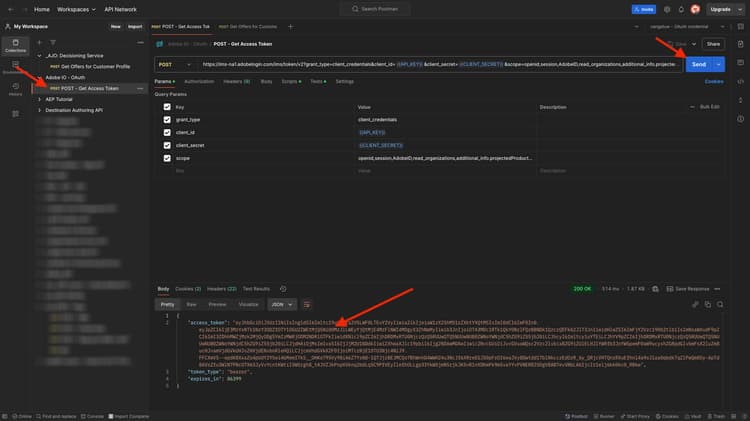The image size is (750, 421).
Task: Toggle the select-all params checkbox in Key header
Action: click(167, 107)
